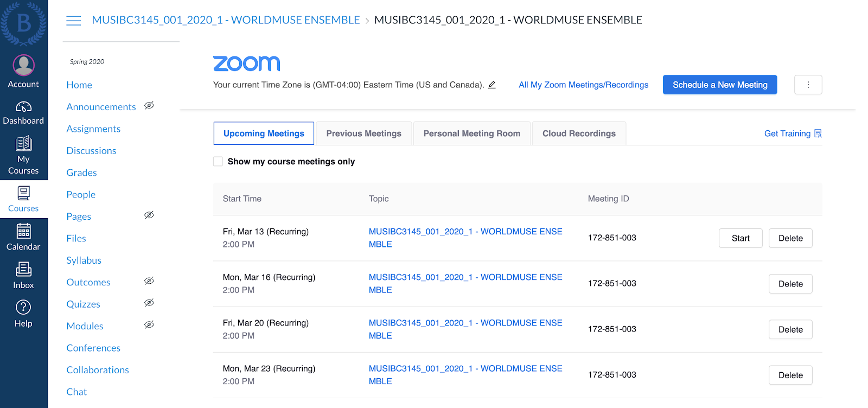Click Topic column header

pos(379,199)
